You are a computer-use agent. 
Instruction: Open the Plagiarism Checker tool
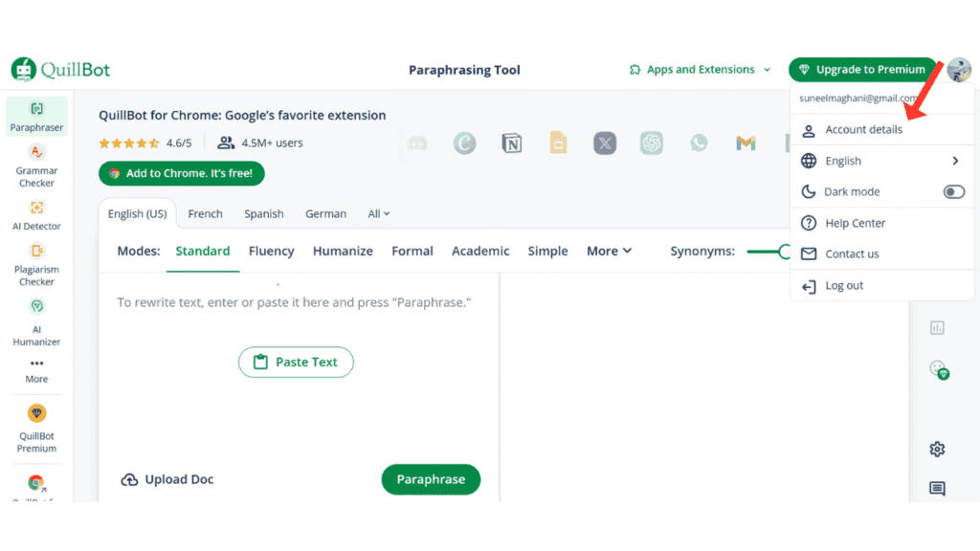(x=36, y=264)
